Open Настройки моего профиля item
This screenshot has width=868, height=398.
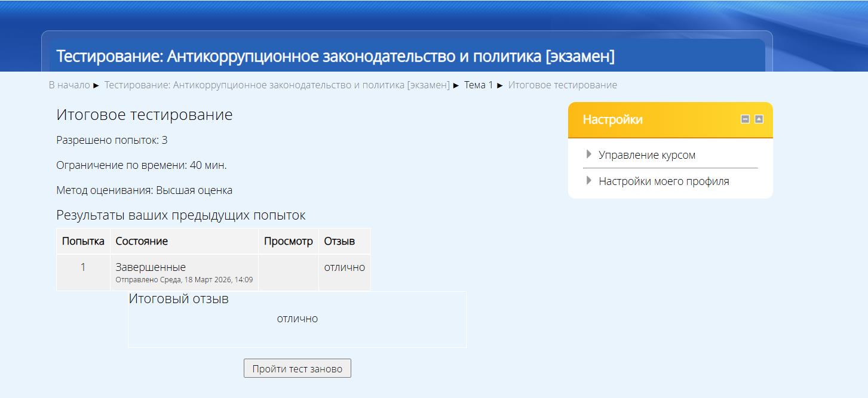pos(664,181)
